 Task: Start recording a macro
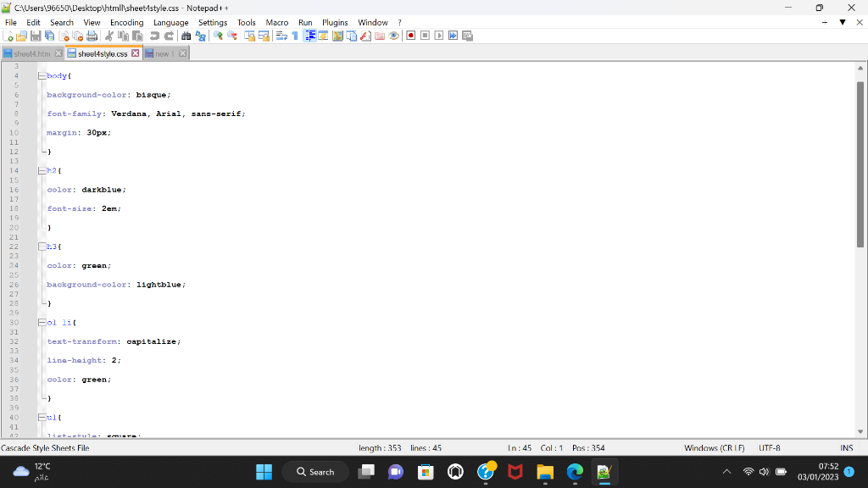click(412, 35)
